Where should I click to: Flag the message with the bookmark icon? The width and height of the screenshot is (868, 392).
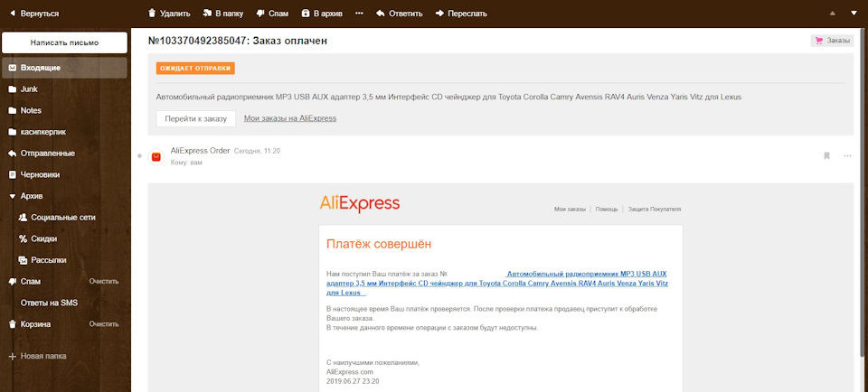click(826, 156)
